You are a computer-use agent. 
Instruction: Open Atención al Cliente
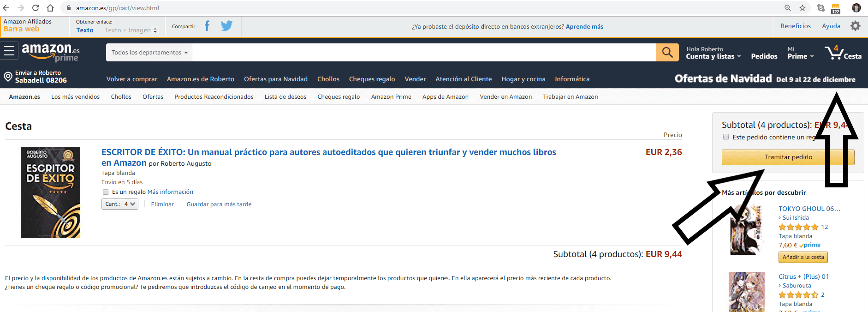tap(464, 79)
